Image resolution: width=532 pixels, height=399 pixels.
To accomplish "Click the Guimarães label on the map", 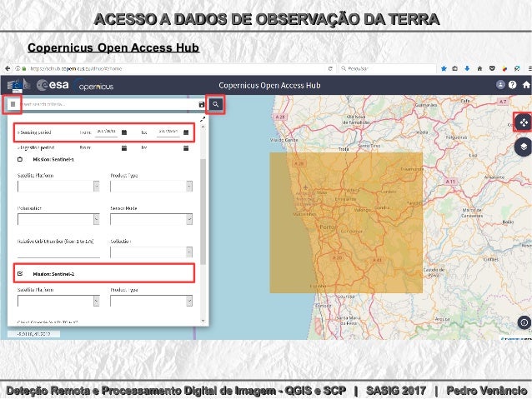I will [x=426, y=105].
